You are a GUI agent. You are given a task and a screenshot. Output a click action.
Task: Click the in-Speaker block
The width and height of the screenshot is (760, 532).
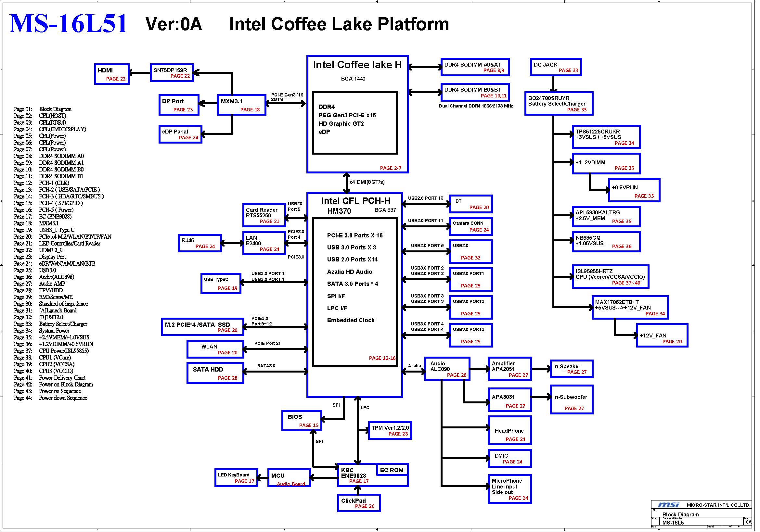[x=571, y=369]
